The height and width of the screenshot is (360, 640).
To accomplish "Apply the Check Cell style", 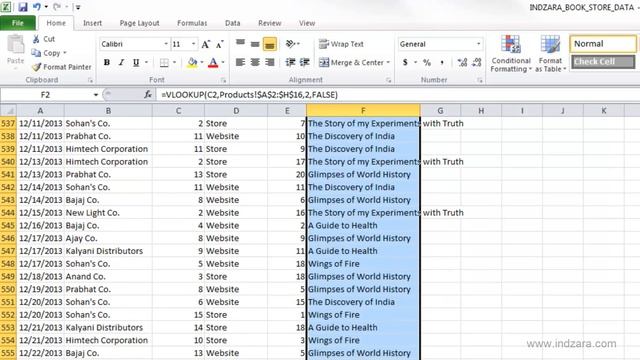I will [603, 62].
